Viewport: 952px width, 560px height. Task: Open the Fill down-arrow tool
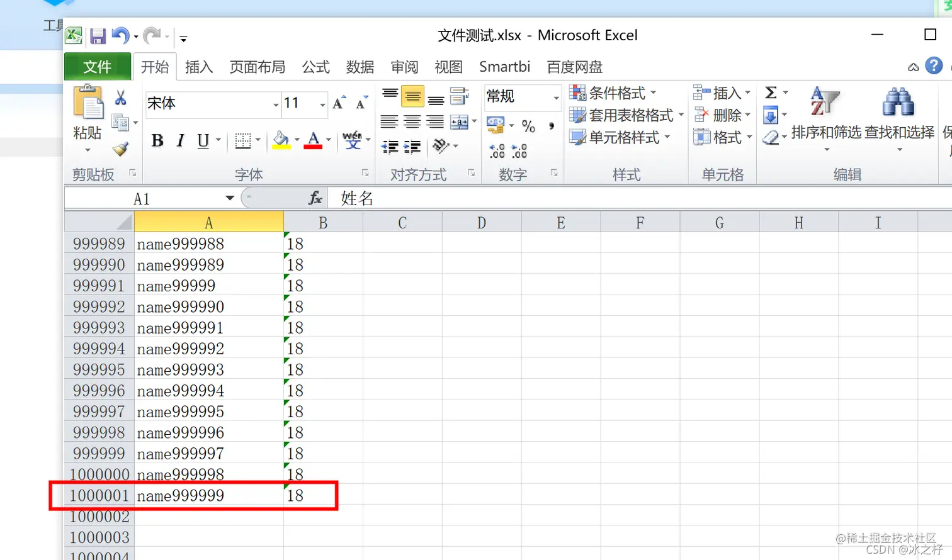tap(770, 115)
